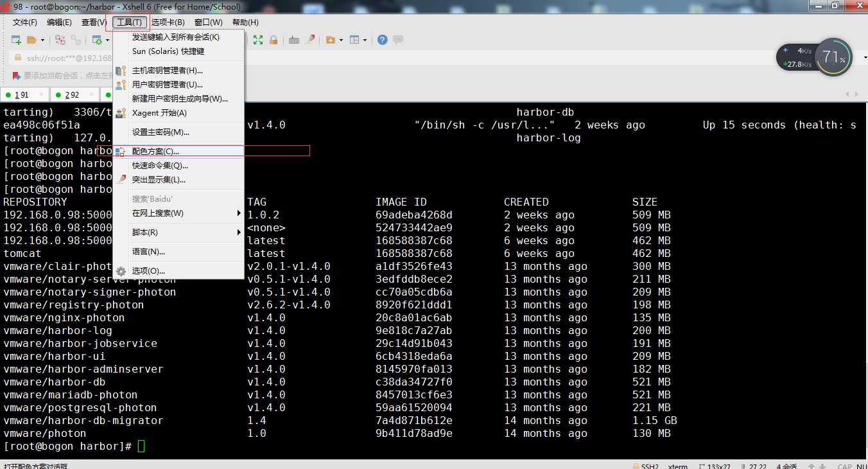Click the New session toolbar icon
The image size is (868, 469).
[17, 40]
